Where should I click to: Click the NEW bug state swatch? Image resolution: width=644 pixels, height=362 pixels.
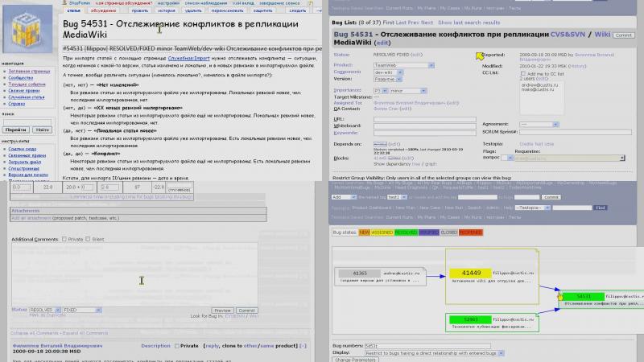365,232
